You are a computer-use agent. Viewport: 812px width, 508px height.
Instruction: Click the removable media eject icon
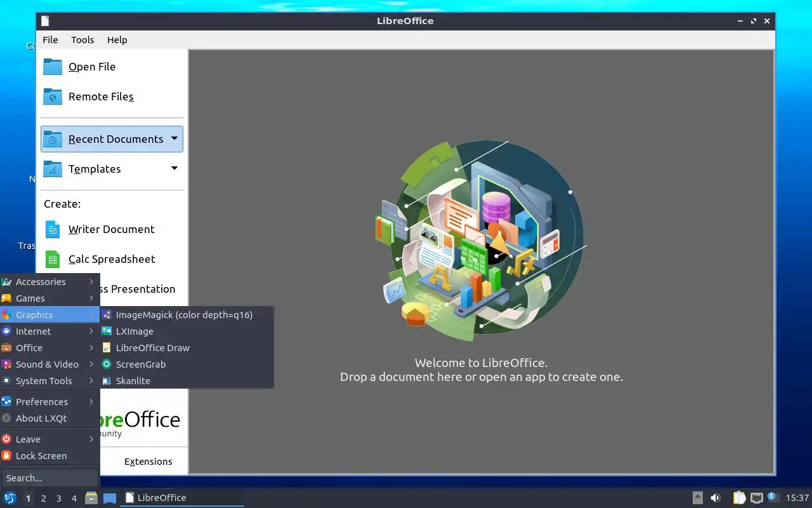tap(697, 498)
